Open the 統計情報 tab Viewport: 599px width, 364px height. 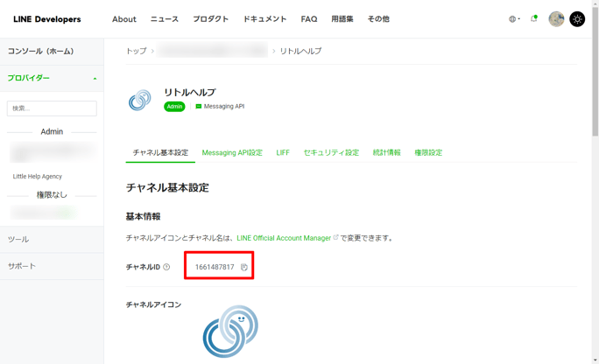(386, 152)
